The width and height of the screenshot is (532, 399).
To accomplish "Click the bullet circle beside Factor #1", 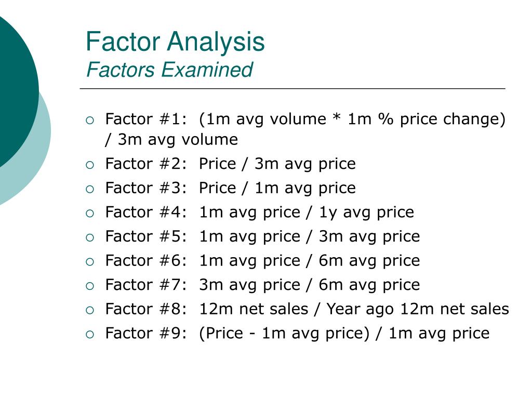I will (x=90, y=120).
